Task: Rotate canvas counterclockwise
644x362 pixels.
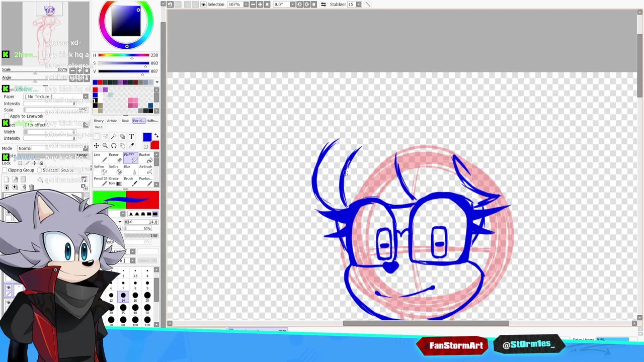Action: [x=299, y=4]
